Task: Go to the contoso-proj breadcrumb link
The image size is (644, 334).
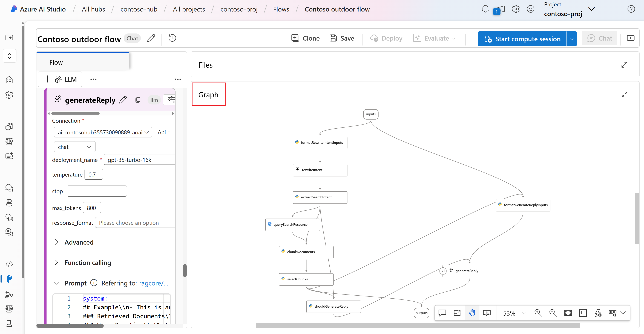Action: (239, 9)
